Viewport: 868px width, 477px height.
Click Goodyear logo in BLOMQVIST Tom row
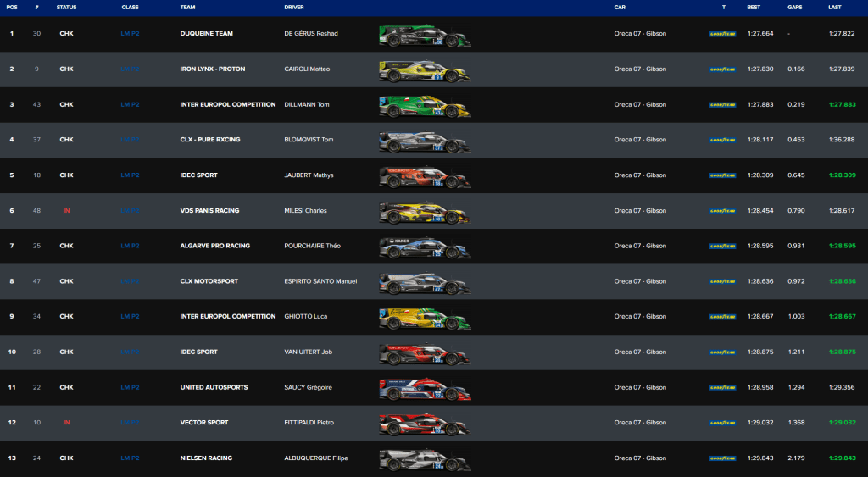tap(722, 140)
